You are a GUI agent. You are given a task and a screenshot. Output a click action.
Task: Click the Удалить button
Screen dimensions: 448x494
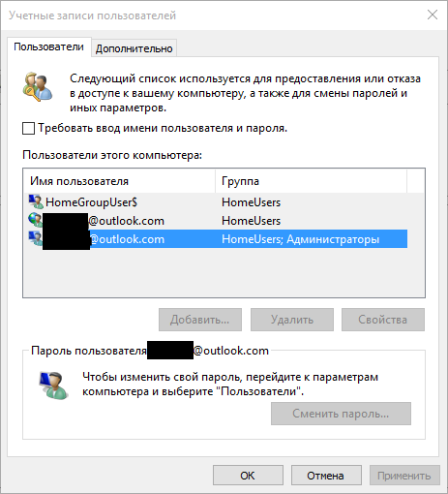pos(292,320)
